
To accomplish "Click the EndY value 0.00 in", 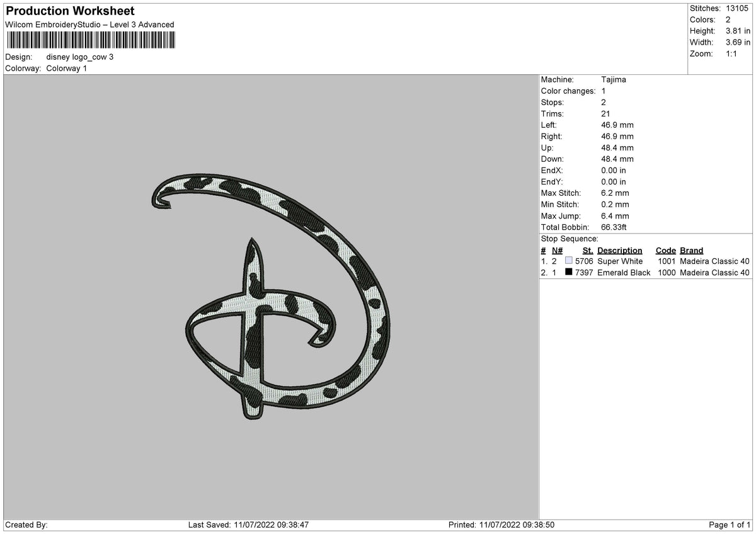I will pyautogui.click(x=614, y=182).
